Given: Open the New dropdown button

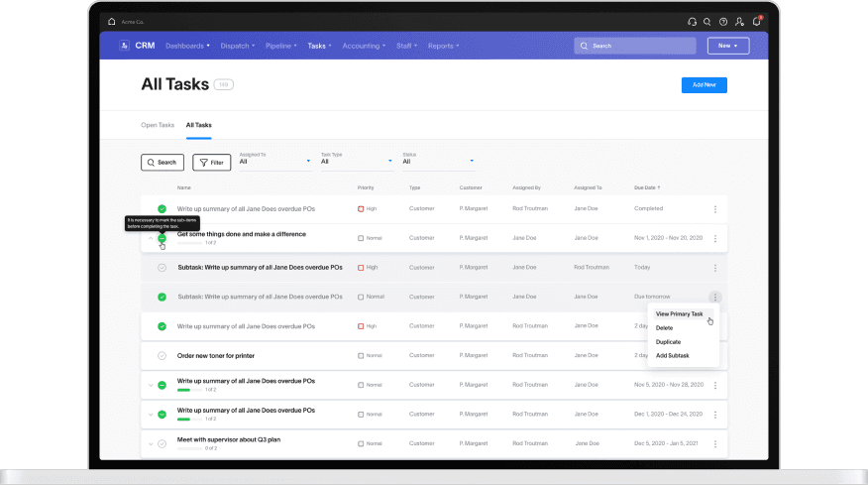Looking at the screenshot, I should [728, 46].
